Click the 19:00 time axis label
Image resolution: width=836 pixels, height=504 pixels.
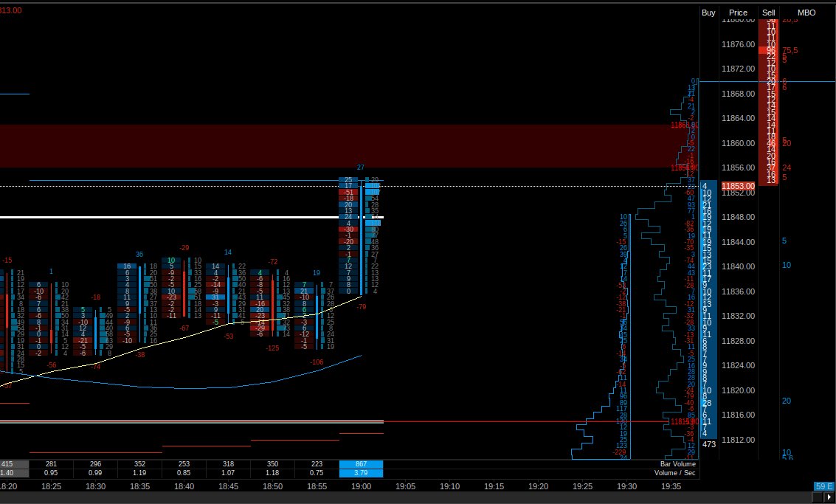361,486
